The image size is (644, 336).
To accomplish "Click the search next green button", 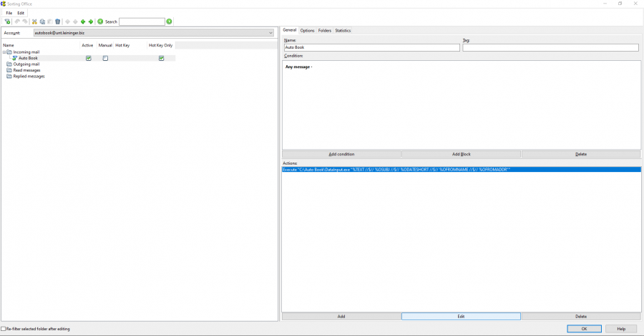I will coord(169,21).
